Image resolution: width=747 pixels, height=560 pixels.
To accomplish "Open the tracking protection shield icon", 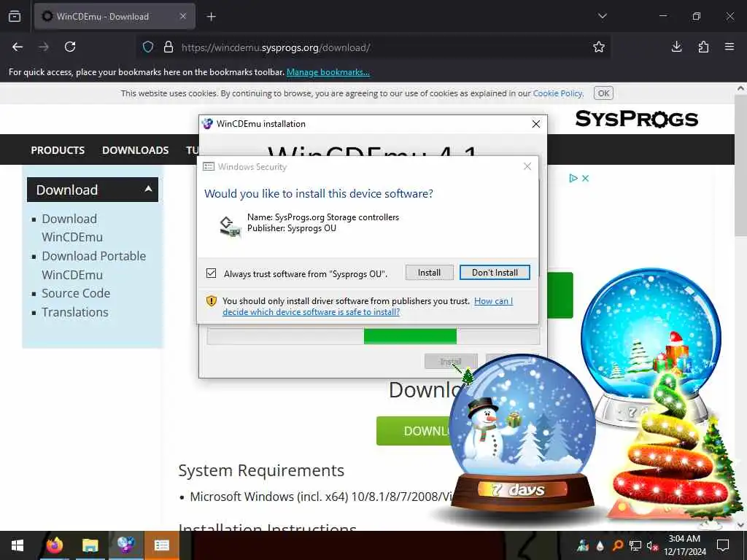I will 148,47.
